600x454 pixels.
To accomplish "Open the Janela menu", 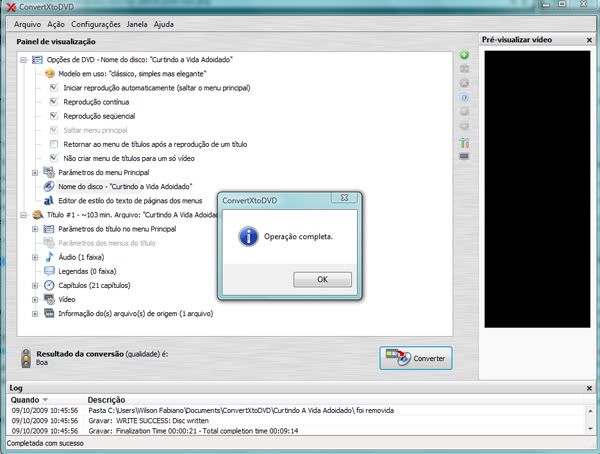I will [x=137, y=24].
